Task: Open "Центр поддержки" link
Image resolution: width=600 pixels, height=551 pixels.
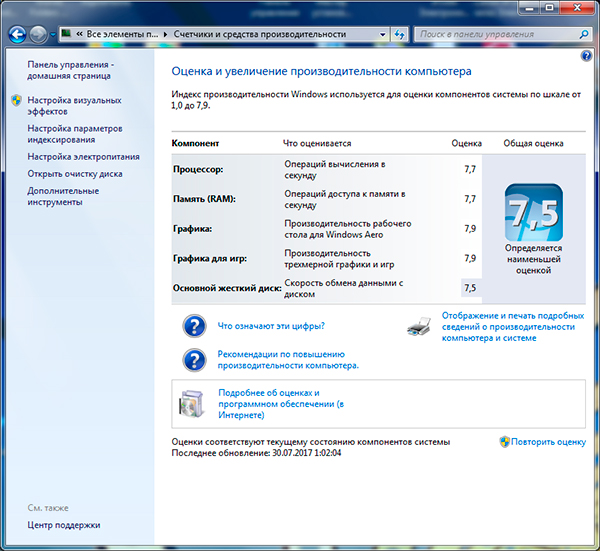Action: click(x=64, y=525)
